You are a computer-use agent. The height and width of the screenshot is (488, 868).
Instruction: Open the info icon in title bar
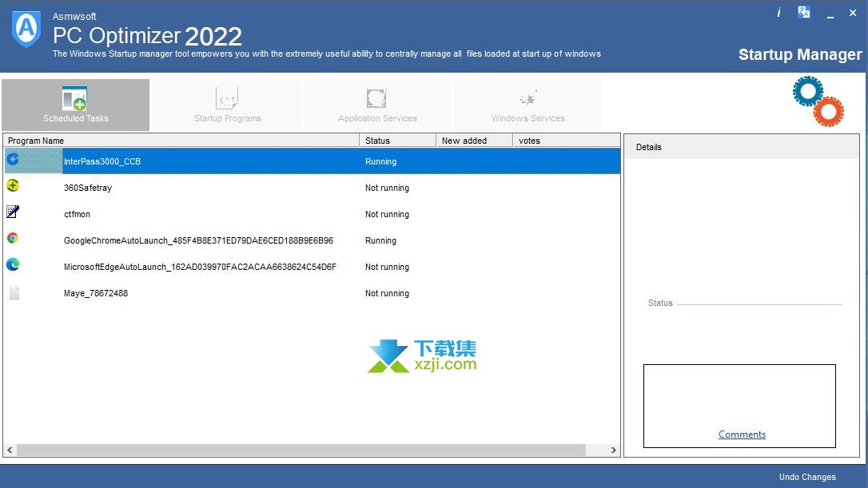tap(778, 13)
